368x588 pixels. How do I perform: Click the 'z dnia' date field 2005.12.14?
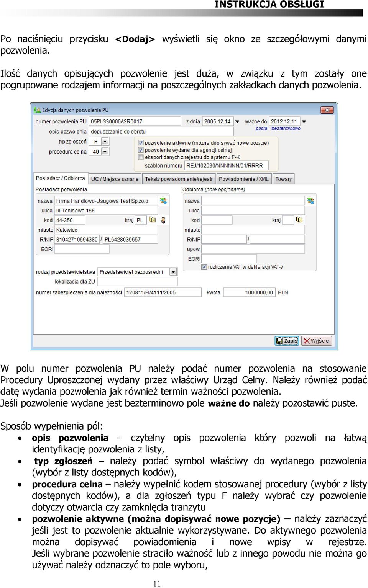[x=217, y=121]
